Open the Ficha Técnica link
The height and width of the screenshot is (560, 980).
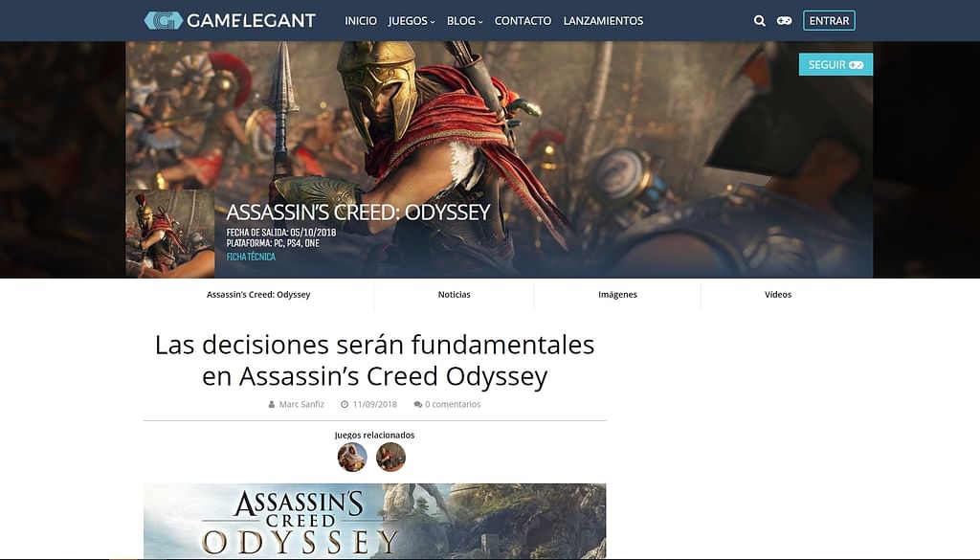point(251,257)
